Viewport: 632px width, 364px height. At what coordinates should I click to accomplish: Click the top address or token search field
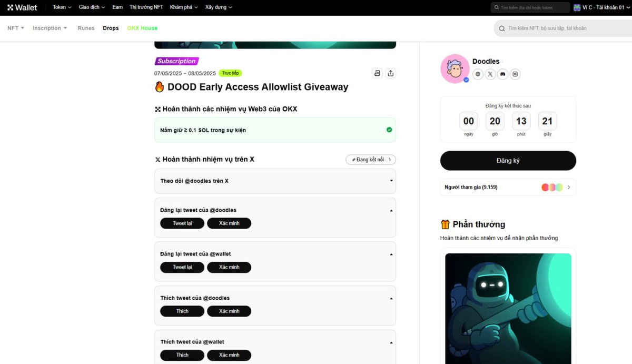coord(530,7)
